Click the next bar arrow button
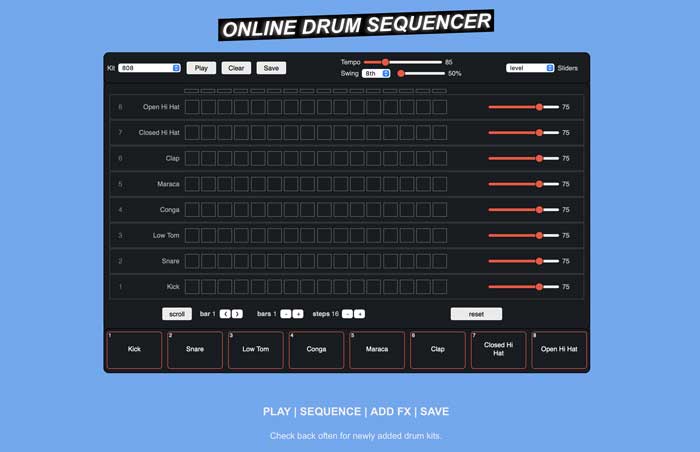The width and height of the screenshot is (700, 452). pyautogui.click(x=237, y=313)
